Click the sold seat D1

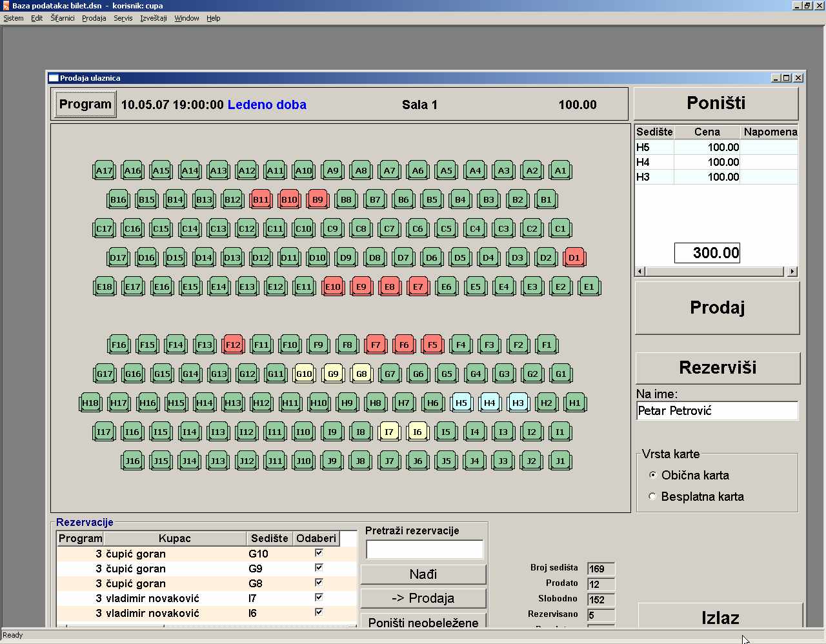pos(574,258)
